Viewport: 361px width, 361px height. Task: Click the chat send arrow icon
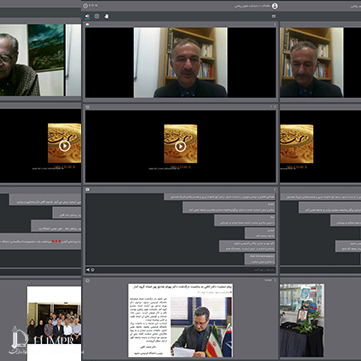click(88, 270)
